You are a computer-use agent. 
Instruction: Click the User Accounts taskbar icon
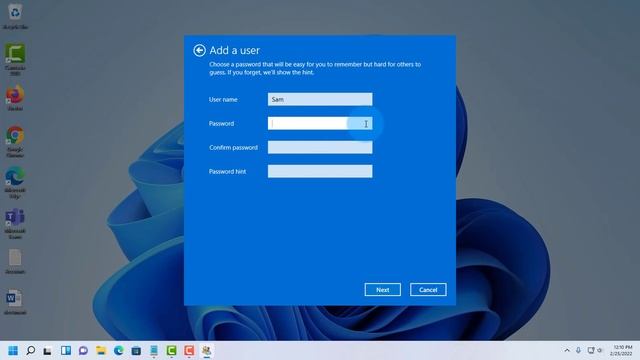(x=207, y=351)
